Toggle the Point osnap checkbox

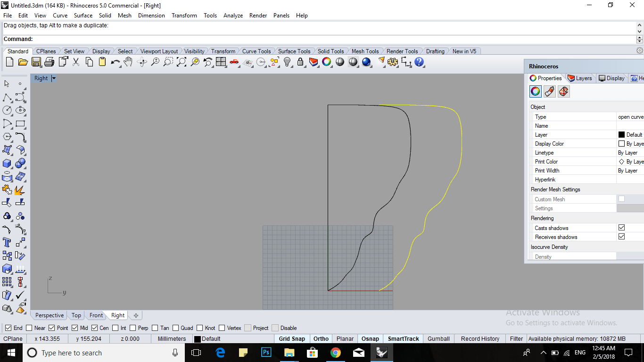[52, 328]
